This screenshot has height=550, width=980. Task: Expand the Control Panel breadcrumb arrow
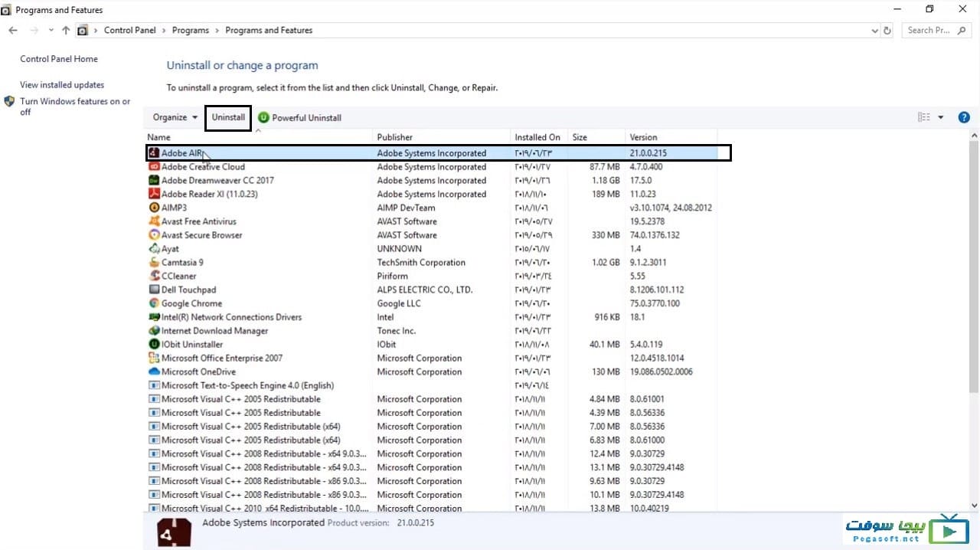(164, 31)
